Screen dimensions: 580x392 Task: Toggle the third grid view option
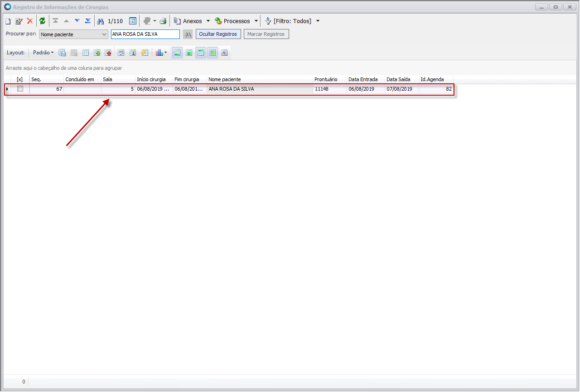pos(201,53)
